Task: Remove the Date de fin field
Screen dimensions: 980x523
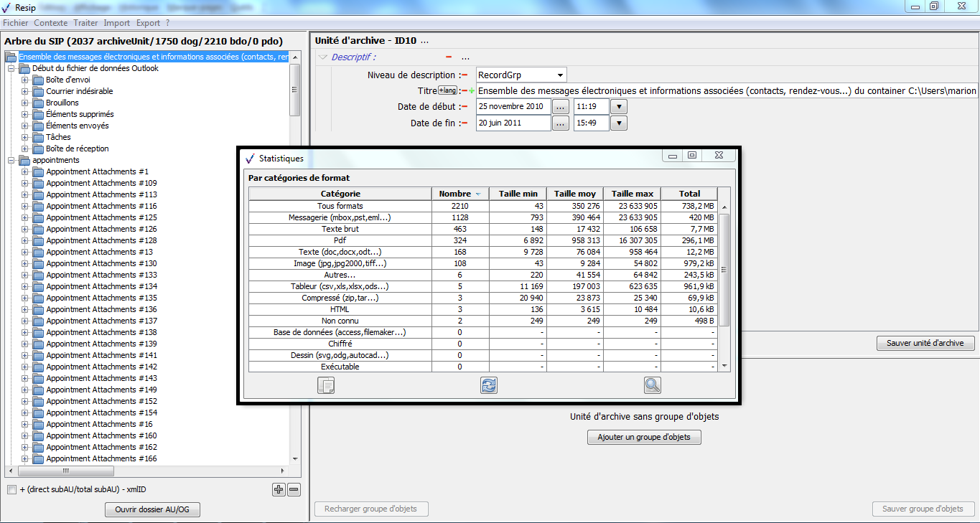Action: tap(465, 123)
